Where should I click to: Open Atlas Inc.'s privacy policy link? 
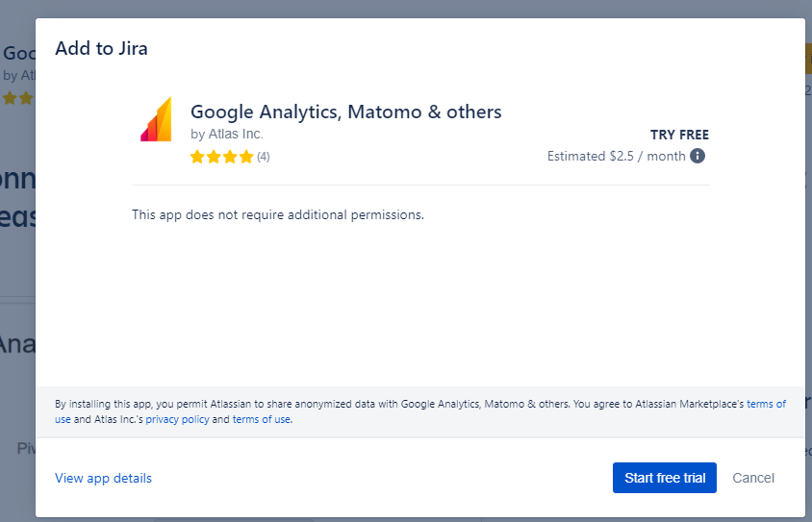(x=177, y=420)
